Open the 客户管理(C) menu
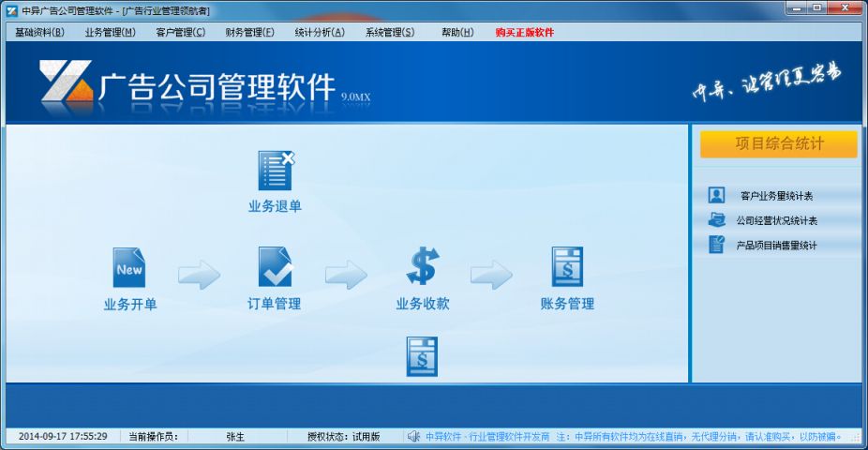The height and width of the screenshot is (450, 868). tap(181, 32)
